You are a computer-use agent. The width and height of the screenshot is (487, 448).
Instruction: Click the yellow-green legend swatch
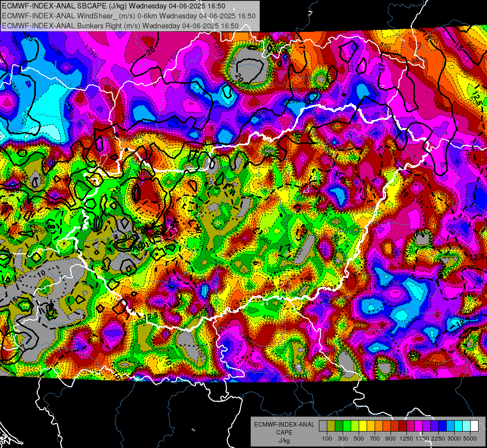click(x=355, y=426)
